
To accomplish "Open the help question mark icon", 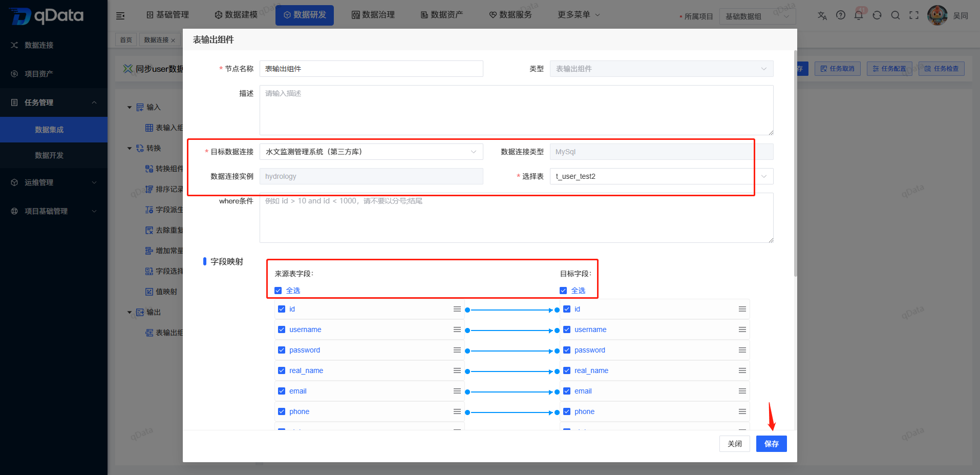I will [x=841, y=15].
